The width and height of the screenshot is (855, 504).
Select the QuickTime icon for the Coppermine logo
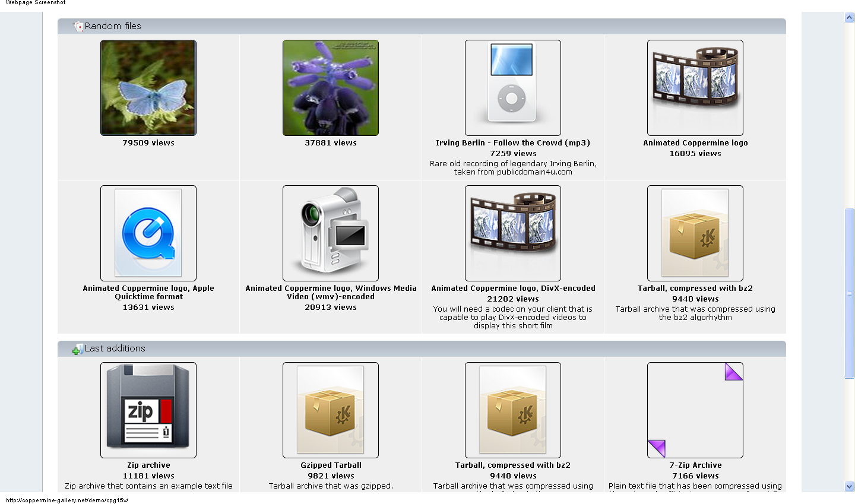click(x=148, y=233)
